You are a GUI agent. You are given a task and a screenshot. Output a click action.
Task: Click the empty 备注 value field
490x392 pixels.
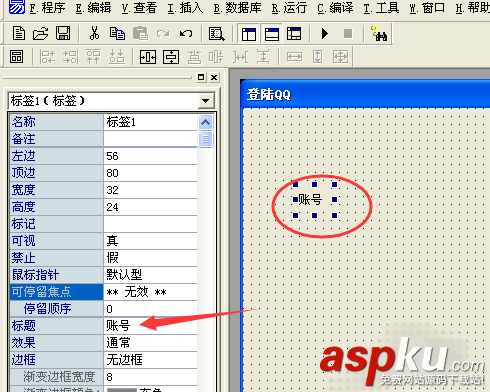pyautogui.click(x=150, y=139)
